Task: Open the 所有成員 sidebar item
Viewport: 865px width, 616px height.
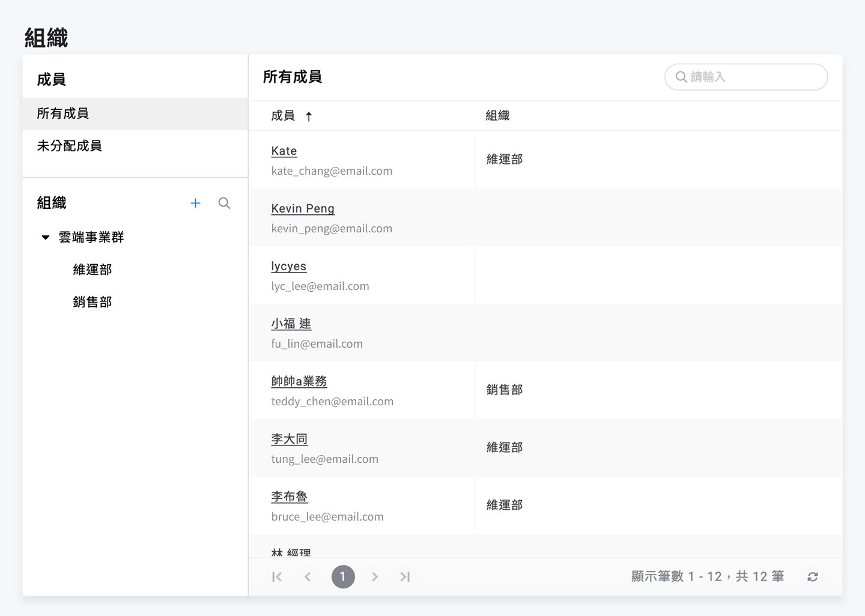Action: (x=63, y=113)
